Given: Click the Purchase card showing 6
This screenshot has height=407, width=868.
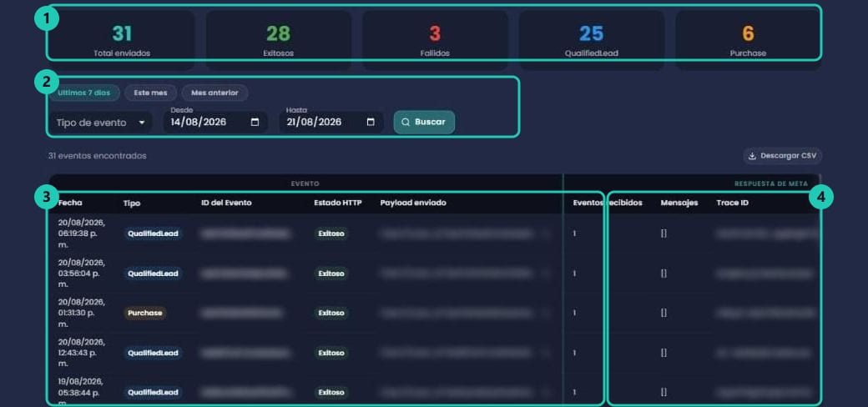Looking at the screenshot, I should tap(748, 40).
